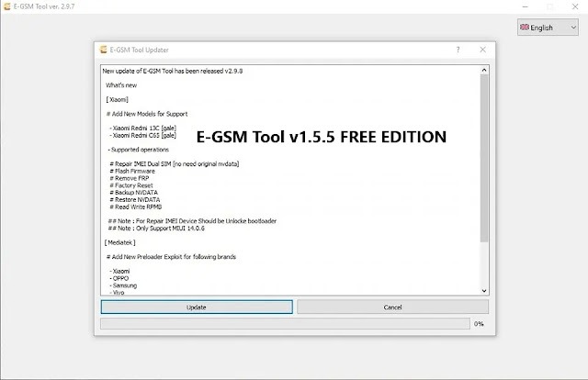The height and width of the screenshot is (380, 588).
Task: Click the language dropdown arrow
Action: click(x=573, y=28)
